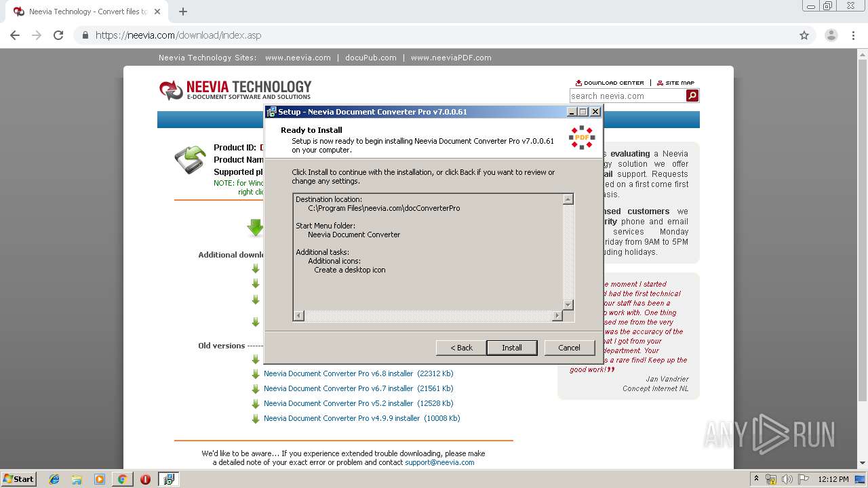This screenshot has height=488, width=868.
Task: Reload the browser page
Action: [x=58, y=35]
